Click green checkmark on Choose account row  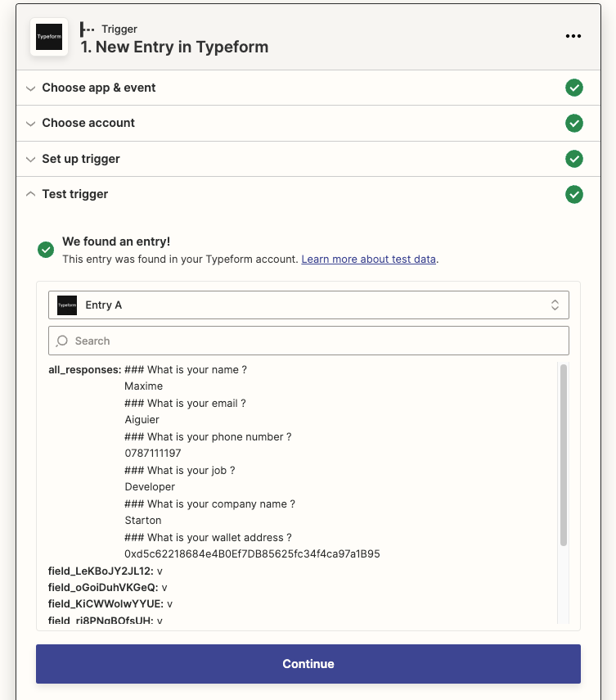574,123
